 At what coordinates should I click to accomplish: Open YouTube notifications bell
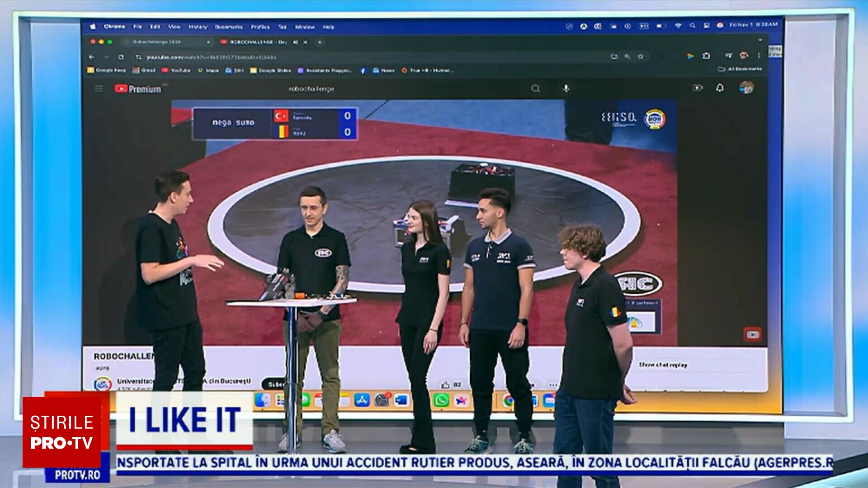[x=720, y=87]
